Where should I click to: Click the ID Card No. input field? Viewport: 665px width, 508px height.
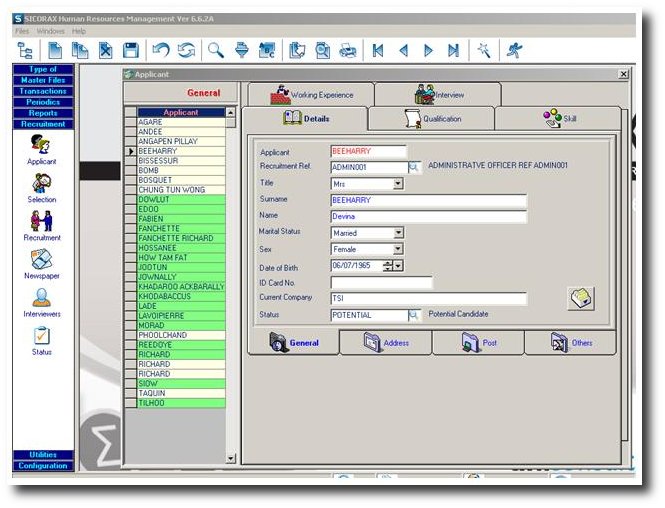tap(381, 282)
